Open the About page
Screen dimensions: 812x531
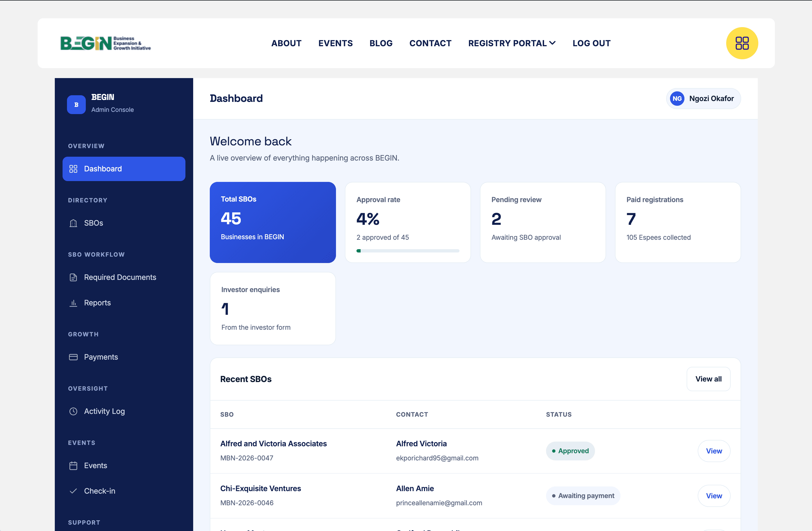point(286,43)
